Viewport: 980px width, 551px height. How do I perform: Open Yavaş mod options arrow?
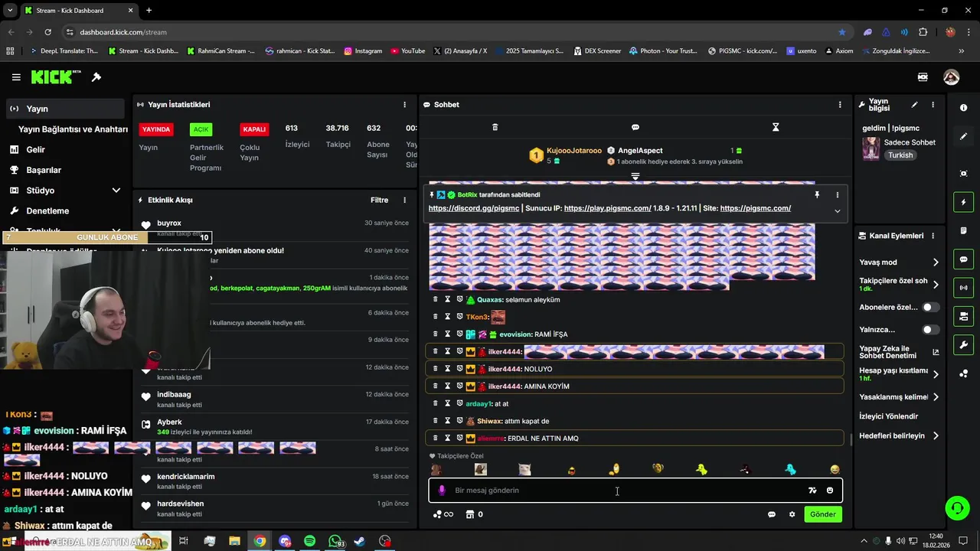(x=935, y=262)
